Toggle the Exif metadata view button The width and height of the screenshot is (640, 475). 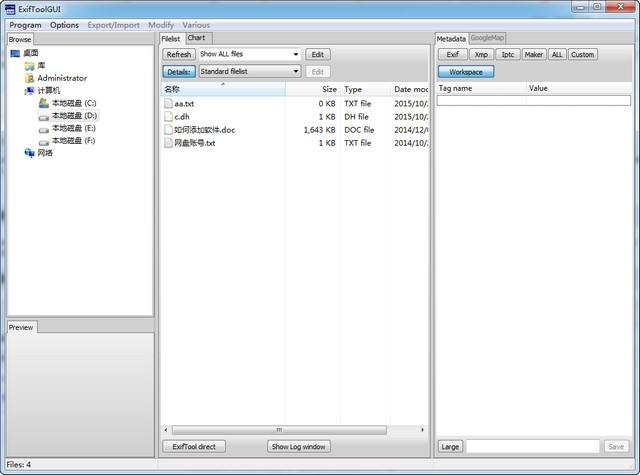pyautogui.click(x=452, y=54)
